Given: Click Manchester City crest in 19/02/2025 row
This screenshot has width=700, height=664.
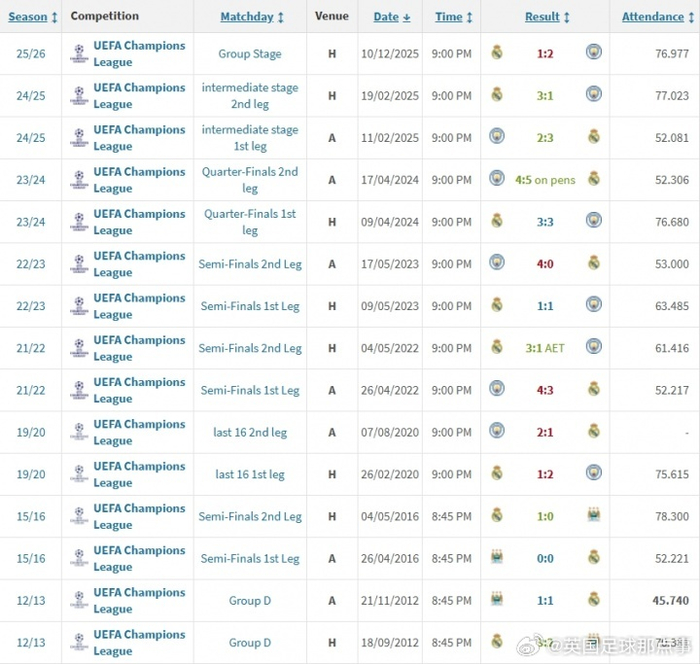Looking at the screenshot, I should tap(593, 95).
